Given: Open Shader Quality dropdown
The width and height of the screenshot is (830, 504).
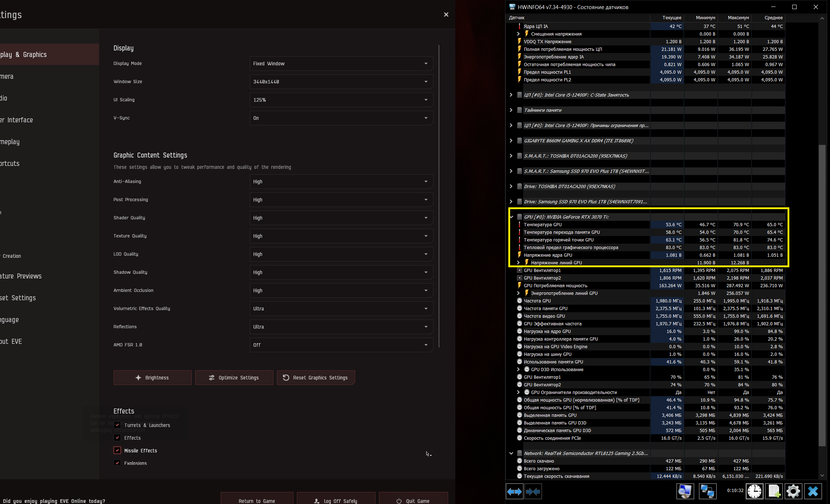Looking at the screenshot, I should tap(341, 218).
